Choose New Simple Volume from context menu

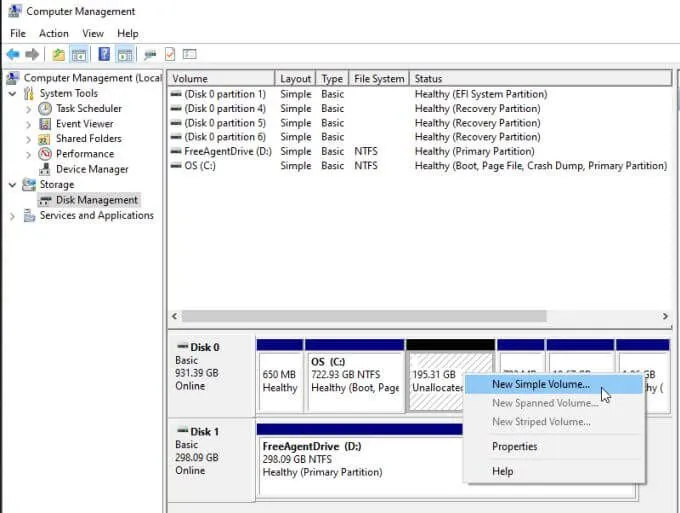coord(541,383)
